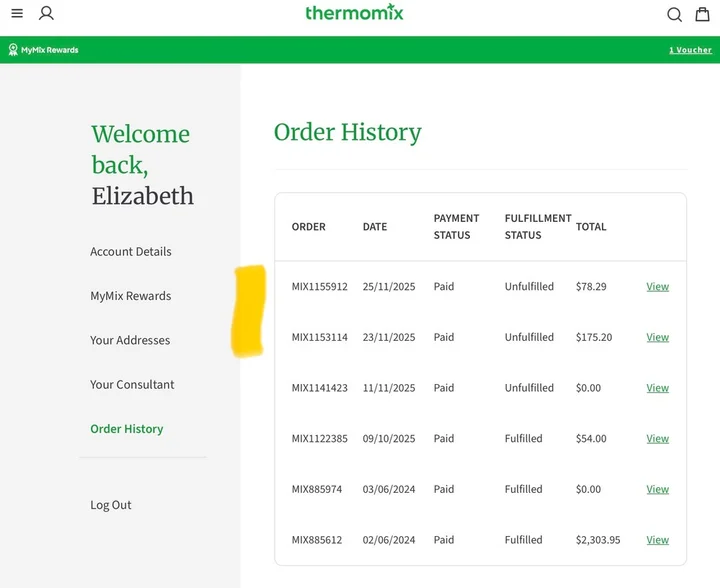Click the Order History page heading
720x588 pixels.
348,133
